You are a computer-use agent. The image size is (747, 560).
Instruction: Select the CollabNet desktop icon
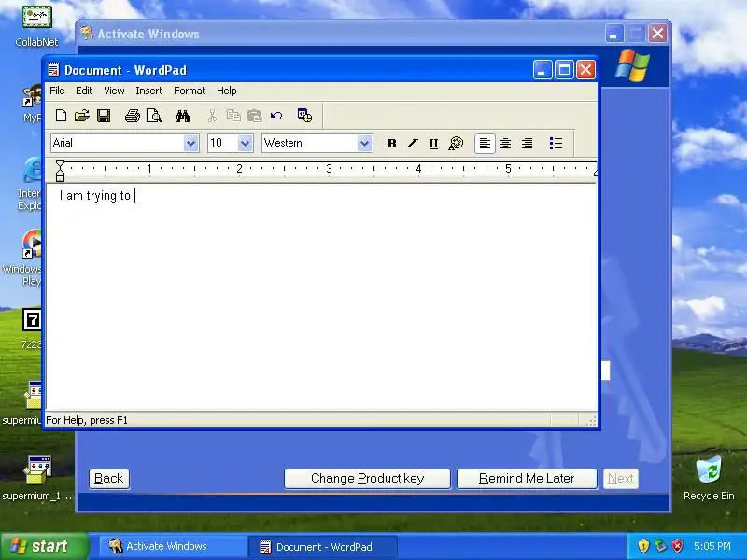point(36,26)
